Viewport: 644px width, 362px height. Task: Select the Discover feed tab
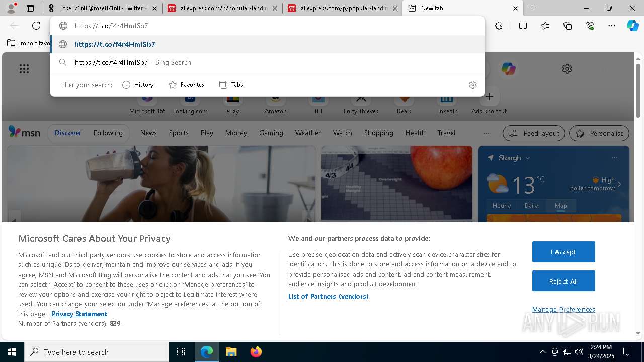(68, 133)
